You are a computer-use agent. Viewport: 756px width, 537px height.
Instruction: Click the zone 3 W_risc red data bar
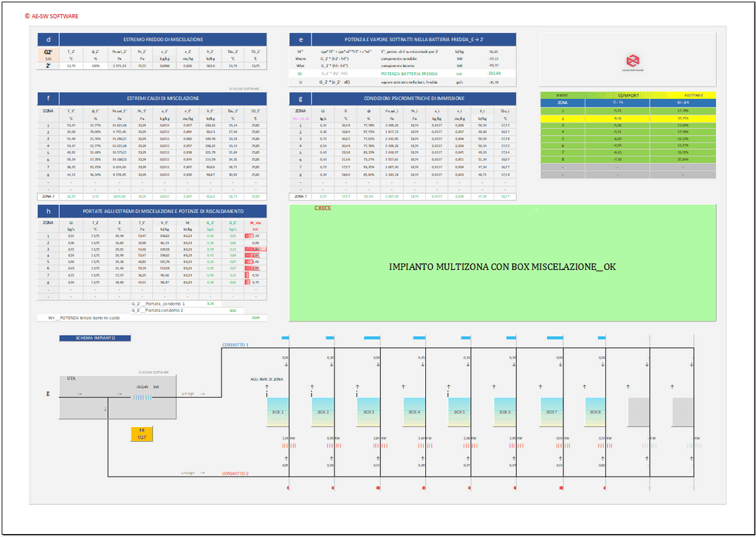[255, 249]
